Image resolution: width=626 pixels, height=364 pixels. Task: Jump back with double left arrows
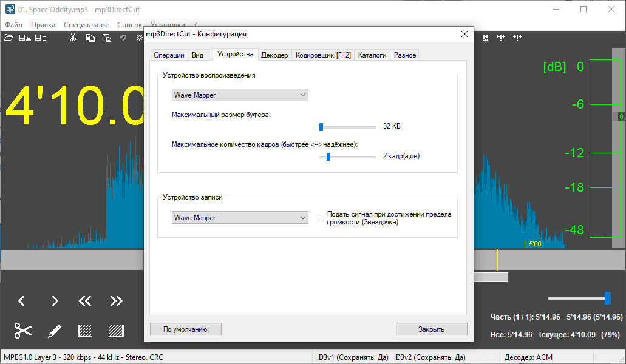pos(84,301)
